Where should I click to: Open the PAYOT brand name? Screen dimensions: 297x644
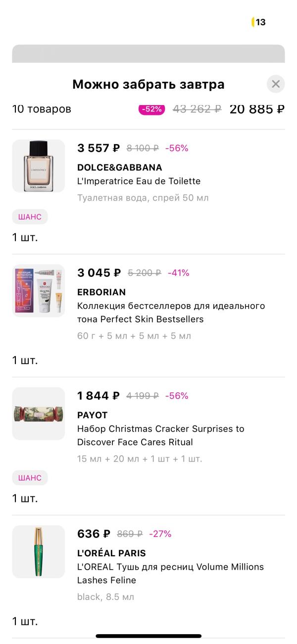click(92, 415)
